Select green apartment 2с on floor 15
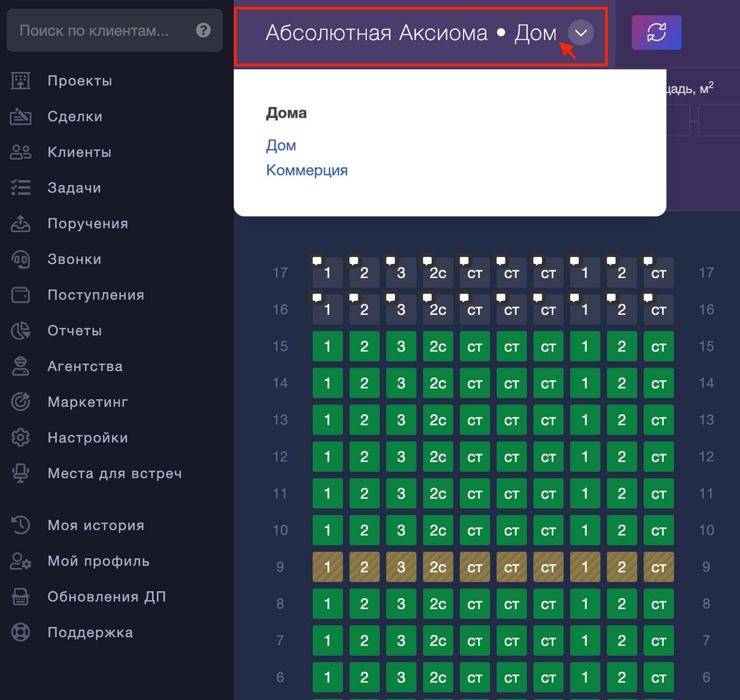The image size is (740, 700). coord(438,346)
